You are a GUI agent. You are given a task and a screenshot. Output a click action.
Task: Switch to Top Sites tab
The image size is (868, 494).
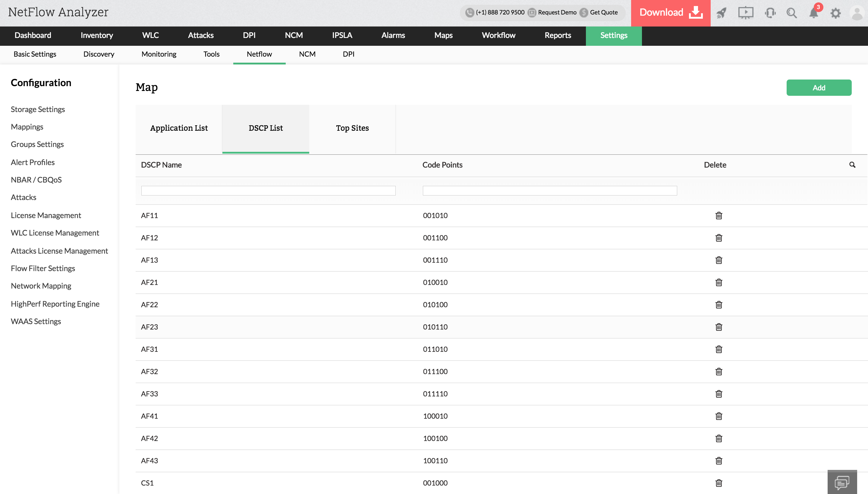tap(352, 128)
